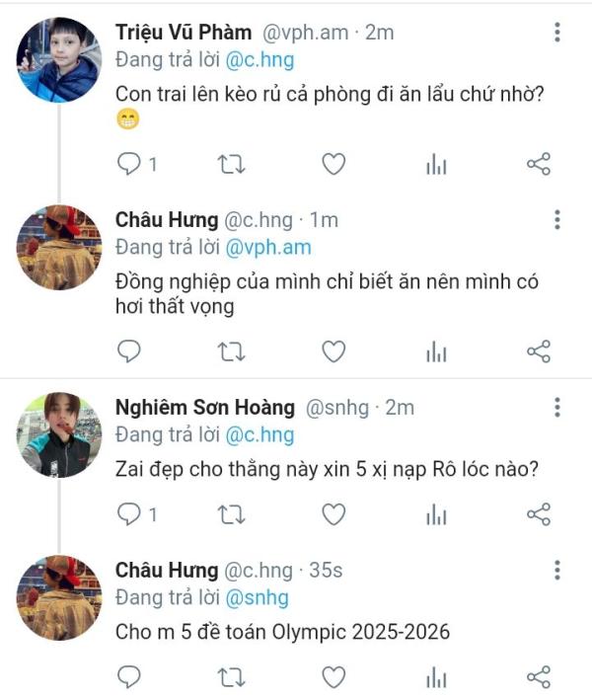Image resolution: width=592 pixels, height=700 pixels.
Task: Share Triệu Vũ Phàm's tweet
Action: click(x=538, y=165)
